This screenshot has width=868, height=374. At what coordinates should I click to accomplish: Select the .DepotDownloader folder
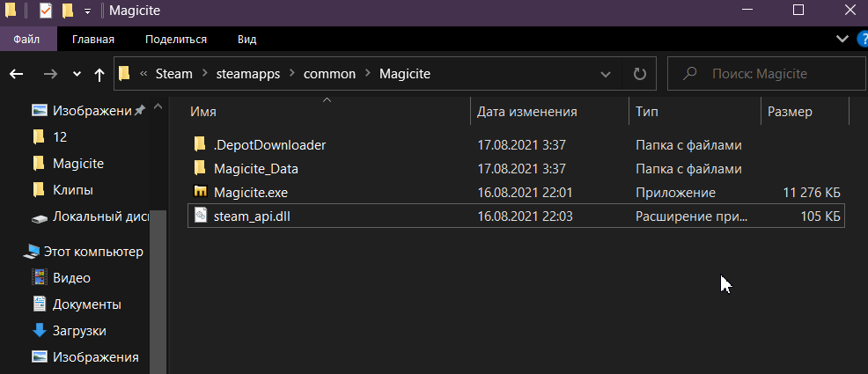pos(269,145)
